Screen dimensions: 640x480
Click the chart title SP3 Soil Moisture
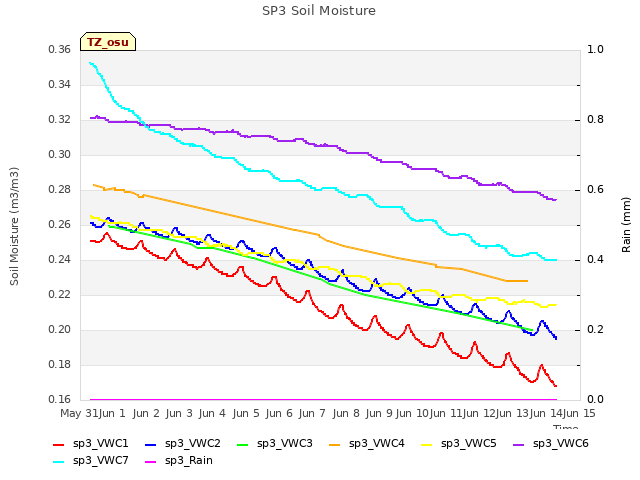pyautogui.click(x=319, y=11)
